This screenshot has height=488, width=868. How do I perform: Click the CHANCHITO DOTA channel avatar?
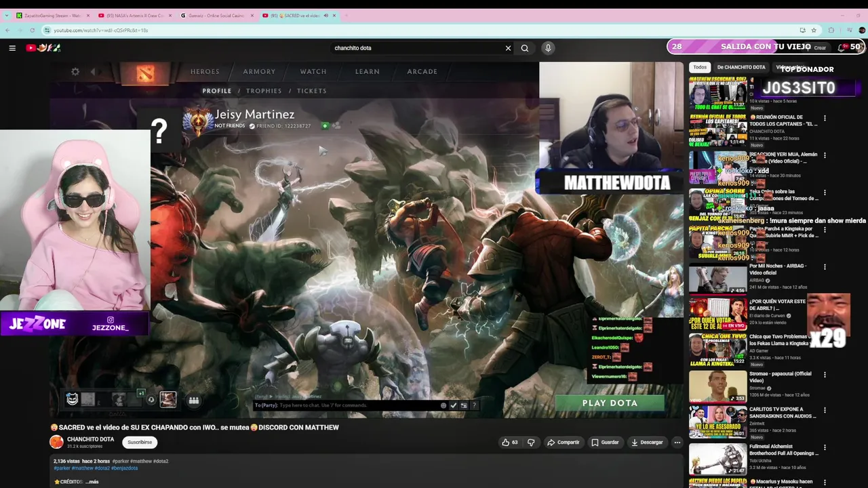[x=56, y=442]
